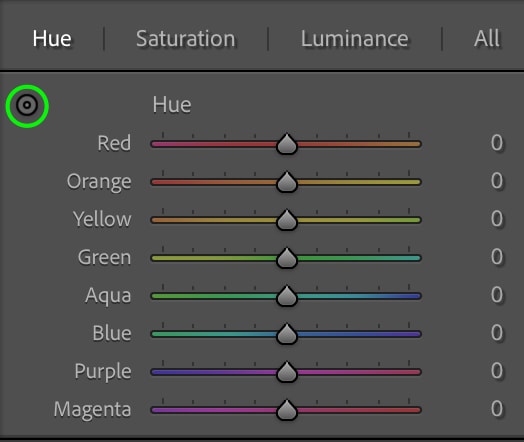Click the Orange hue value field
Screen dimensions: 524x442
pyautogui.click(x=497, y=181)
